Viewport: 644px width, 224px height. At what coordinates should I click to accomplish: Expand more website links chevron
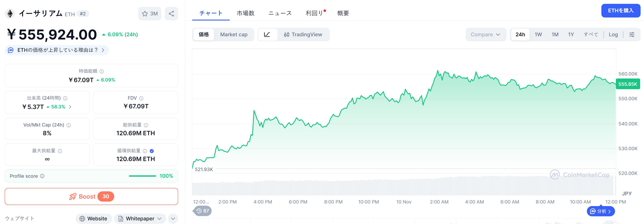coord(173,218)
